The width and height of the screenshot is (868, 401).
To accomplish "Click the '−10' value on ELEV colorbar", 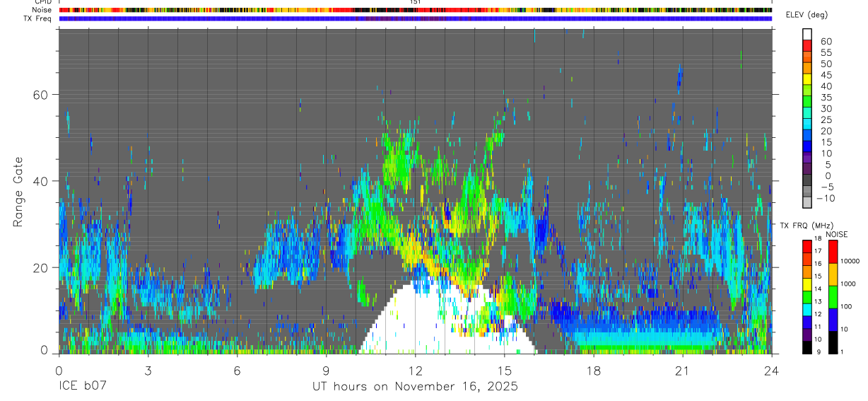I will [825, 198].
